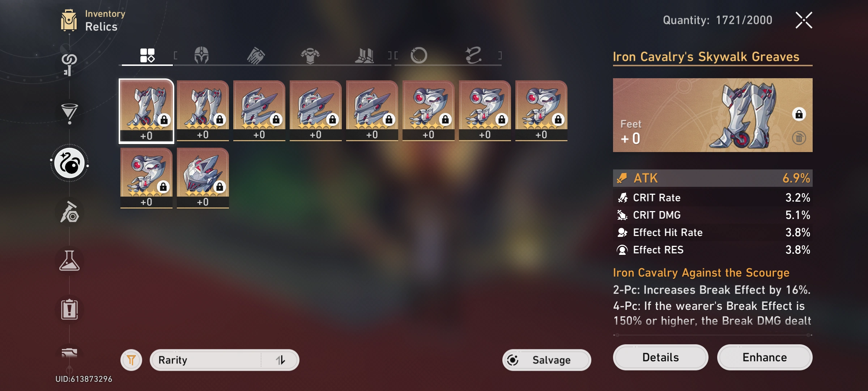Switch to the Head relics tab

[201, 55]
